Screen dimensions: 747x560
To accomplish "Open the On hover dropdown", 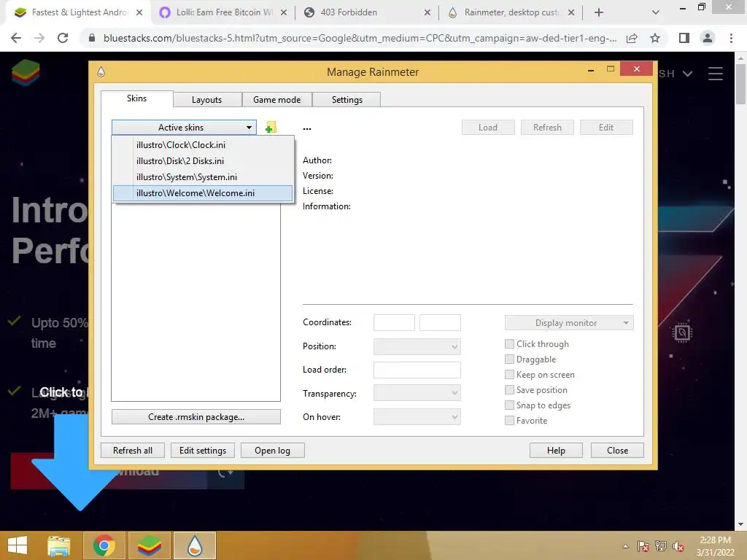I will click(x=417, y=416).
